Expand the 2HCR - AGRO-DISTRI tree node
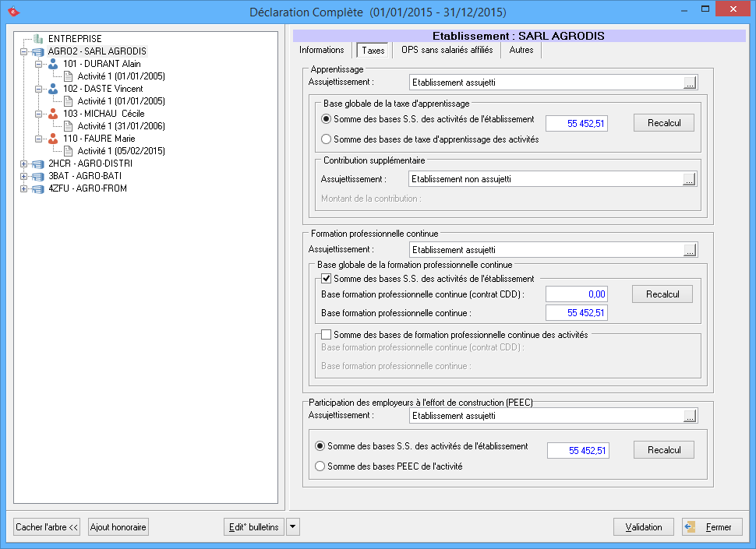This screenshot has height=549, width=756. (24, 164)
